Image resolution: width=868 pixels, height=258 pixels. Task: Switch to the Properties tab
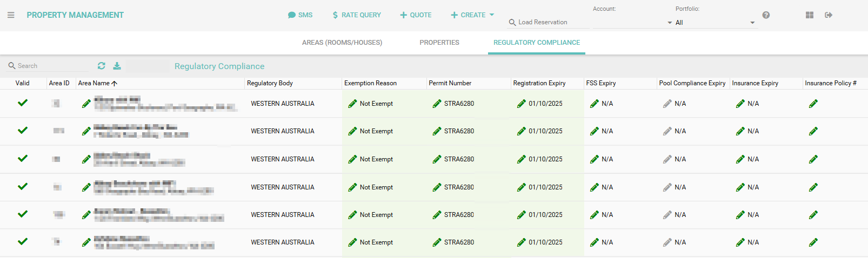[x=439, y=43]
